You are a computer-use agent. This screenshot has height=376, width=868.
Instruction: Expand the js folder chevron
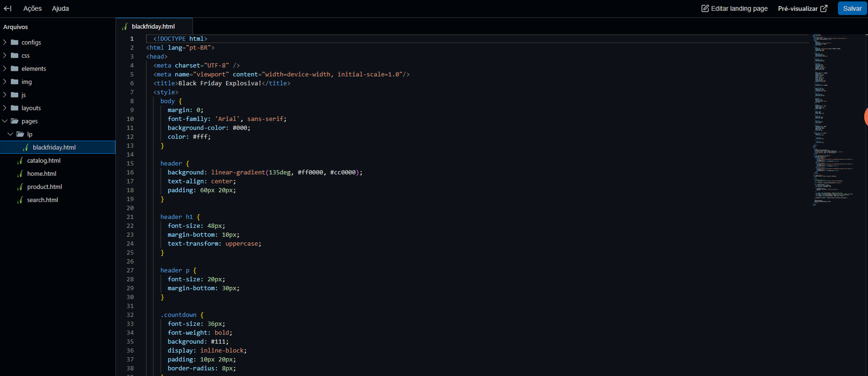click(5, 95)
